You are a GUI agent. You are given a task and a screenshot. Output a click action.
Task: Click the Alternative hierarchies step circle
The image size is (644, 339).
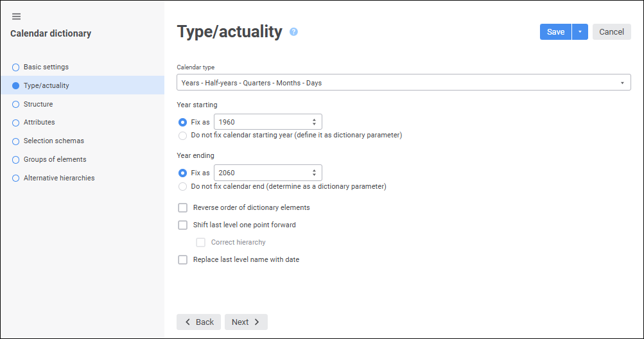pos(15,178)
